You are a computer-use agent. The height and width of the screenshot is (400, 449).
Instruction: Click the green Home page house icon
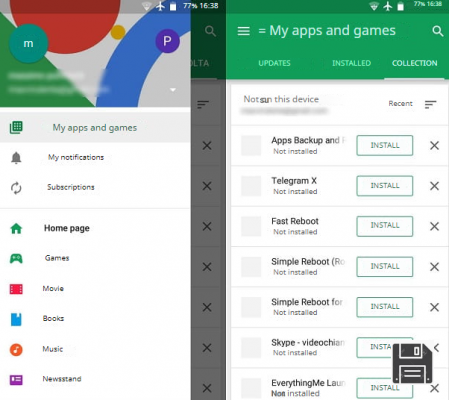pyautogui.click(x=16, y=228)
